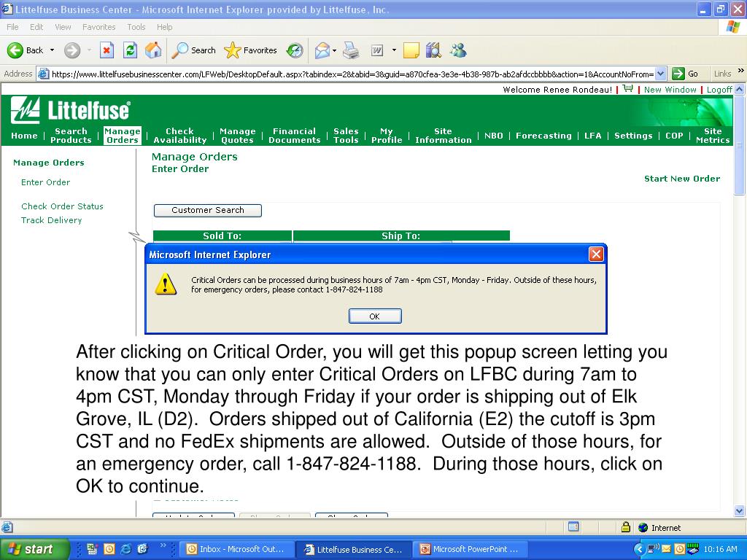This screenshot has width=747, height=560.
Task: Click the Customer Search button
Action: coord(208,211)
